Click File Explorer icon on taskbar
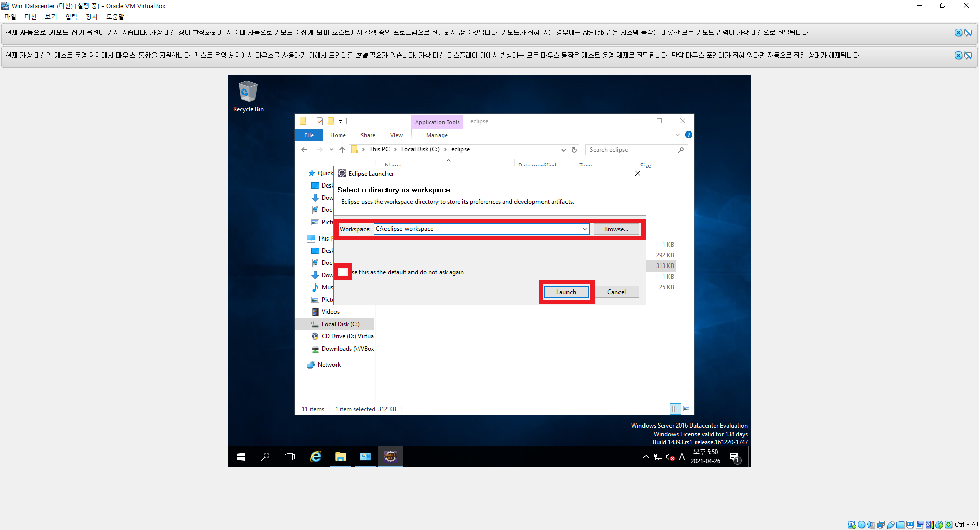The height and width of the screenshot is (530, 980). tap(340, 457)
